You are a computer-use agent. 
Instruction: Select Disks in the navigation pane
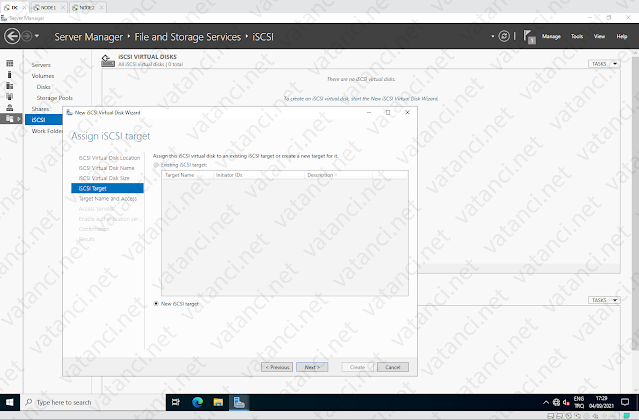coord(43,87)
